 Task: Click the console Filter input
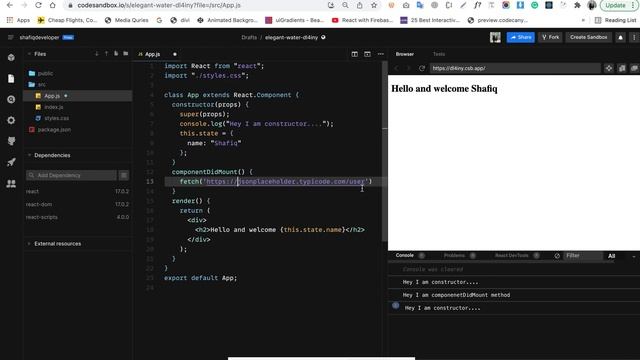coord(582,256)
